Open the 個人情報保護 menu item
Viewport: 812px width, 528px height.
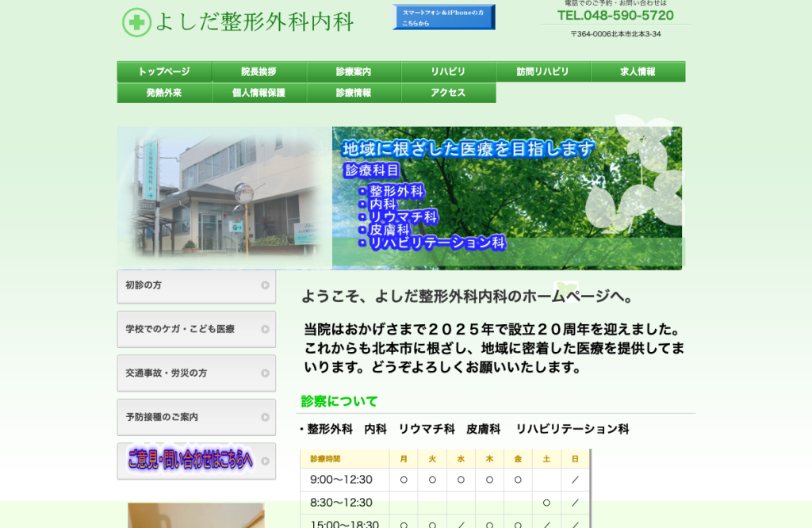tap(259, 93)
